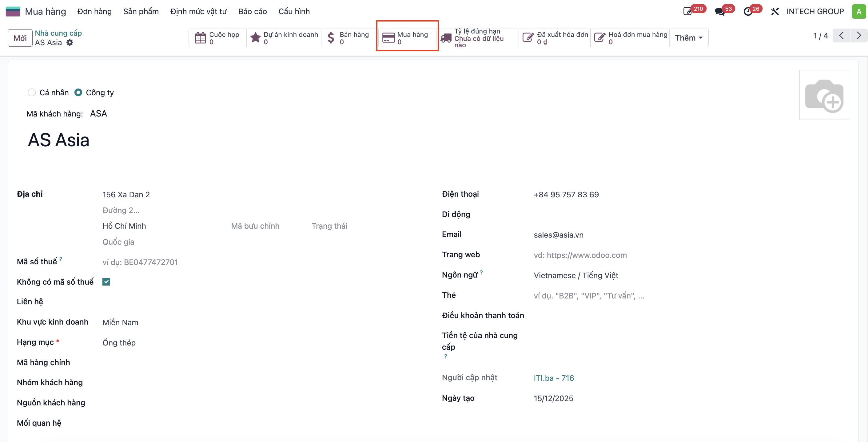The image size is (868, 442).
Task: Toggle the Không có mã số thuế checkbox
Action: point(106,282)
